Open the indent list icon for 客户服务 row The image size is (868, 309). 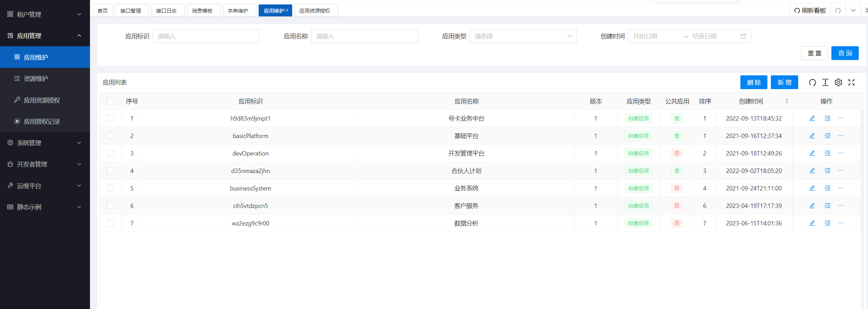pyautogui.click(x=828, y=206)
